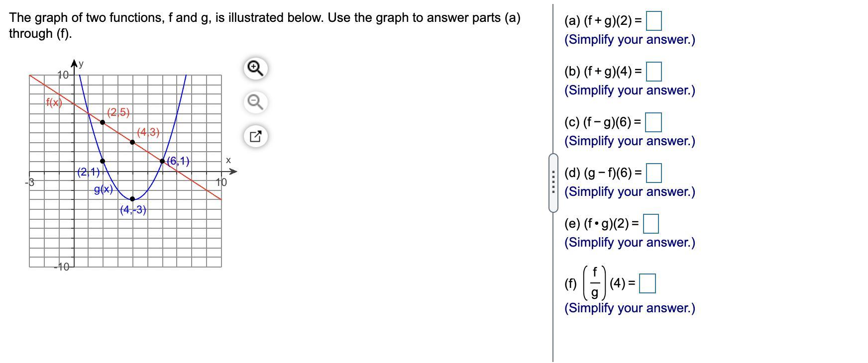Screen dimensions: 868x363
Task: Open the graph in a new window
Action: 255,136
